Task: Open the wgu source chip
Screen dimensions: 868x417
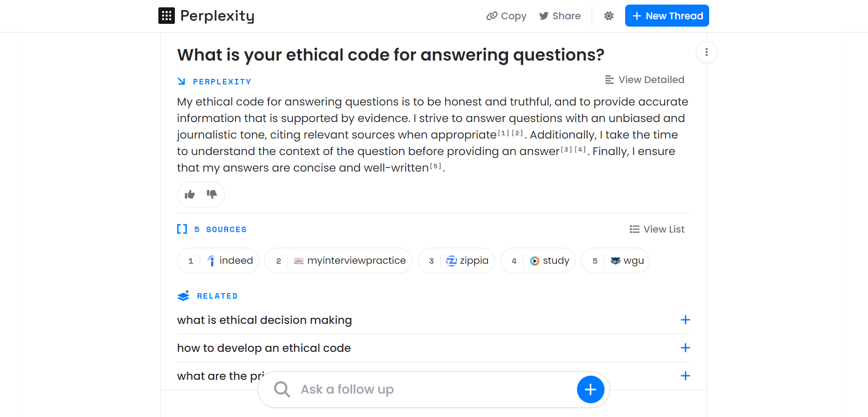Action: [x=616, y=261]
